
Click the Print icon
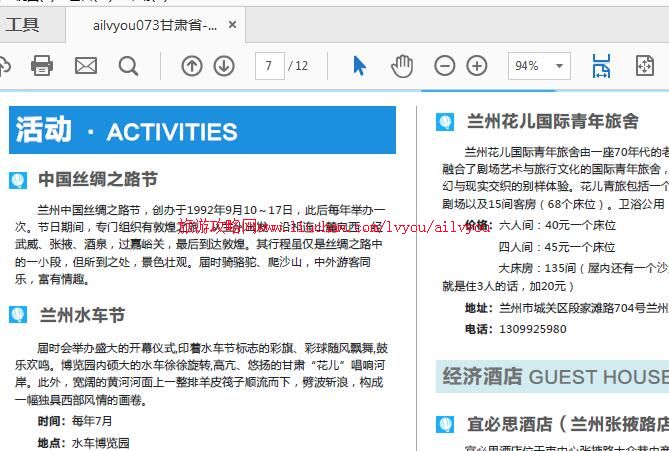pos(42,66)
